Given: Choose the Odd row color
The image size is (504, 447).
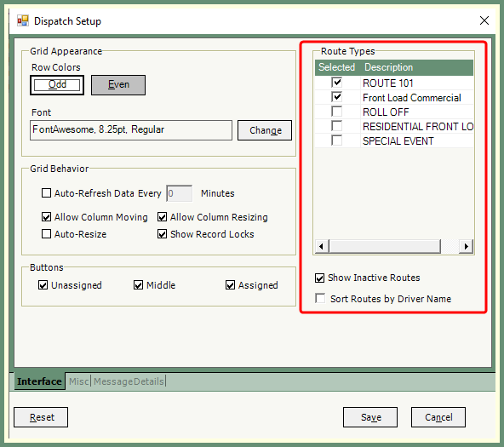Looking at the screenshot, I should click(x=57, y=85).
